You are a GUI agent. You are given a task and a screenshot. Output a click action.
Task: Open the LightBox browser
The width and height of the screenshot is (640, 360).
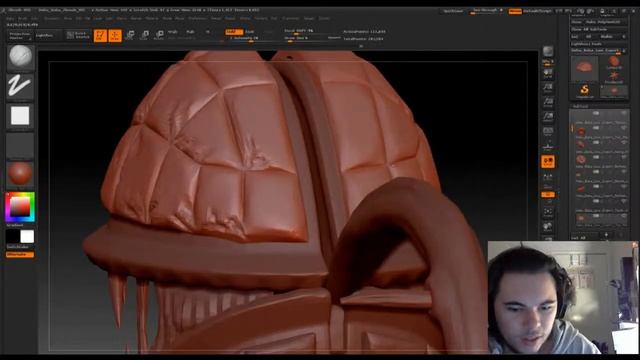tap(44, 36)
